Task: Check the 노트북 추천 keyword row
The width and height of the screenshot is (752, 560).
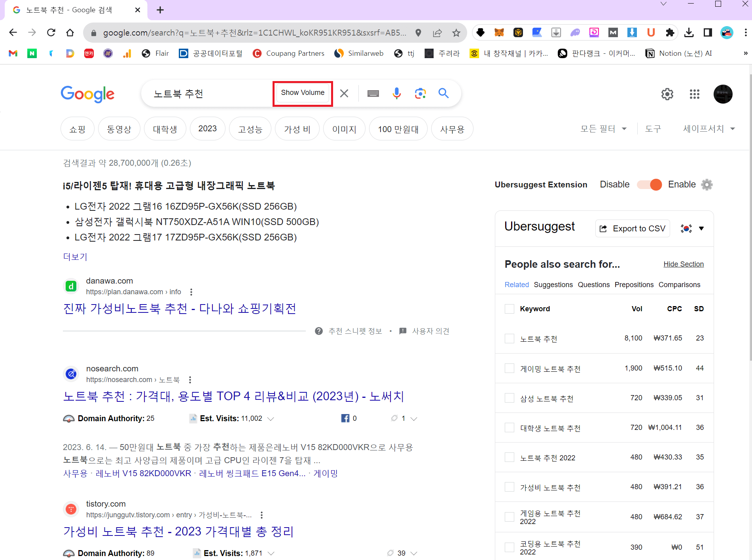Action: (x=510, y=339)
